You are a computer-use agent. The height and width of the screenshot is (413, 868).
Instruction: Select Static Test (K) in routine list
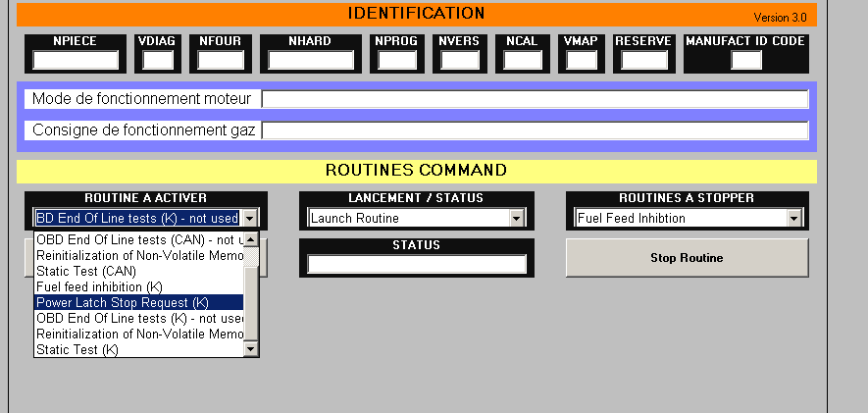(x=137, y=349)
